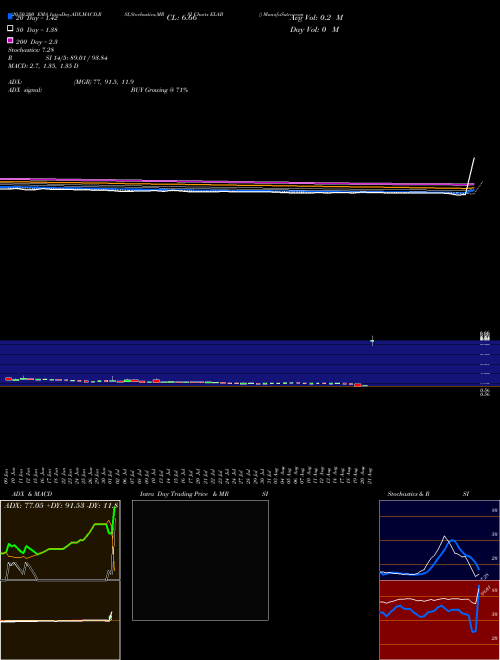
Task: Click the Stochastics & RSI panel title
Action: pyautogui.click(x=428, y=494)
